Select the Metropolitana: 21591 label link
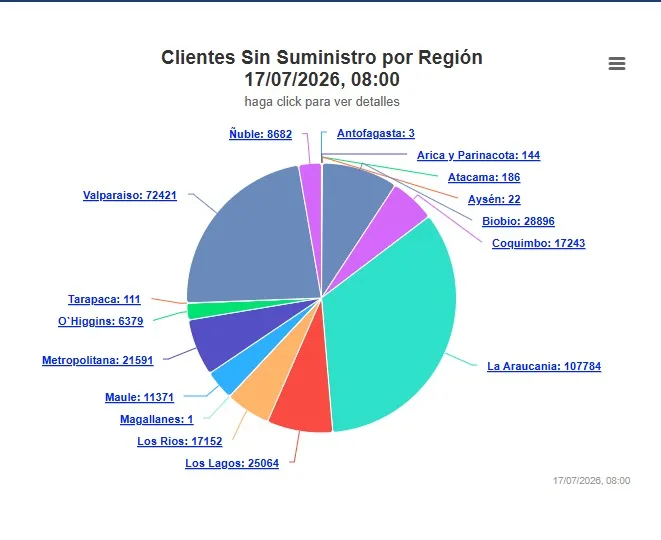 [x=98, y=360]
